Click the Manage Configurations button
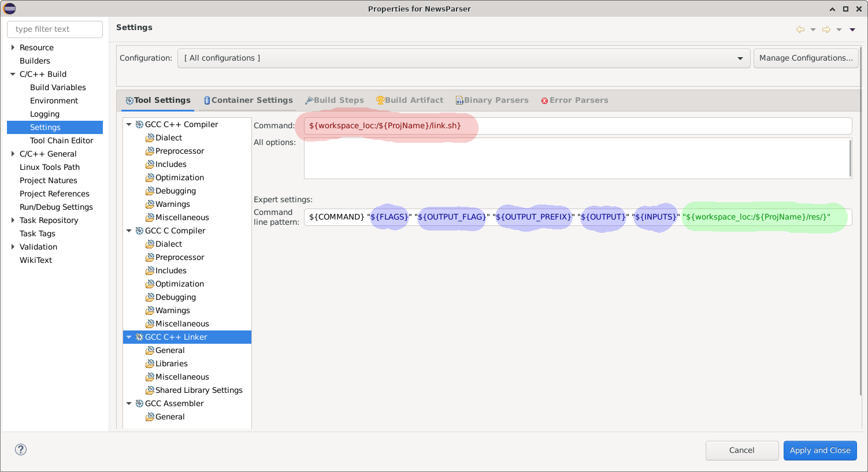 coord(806,58)
